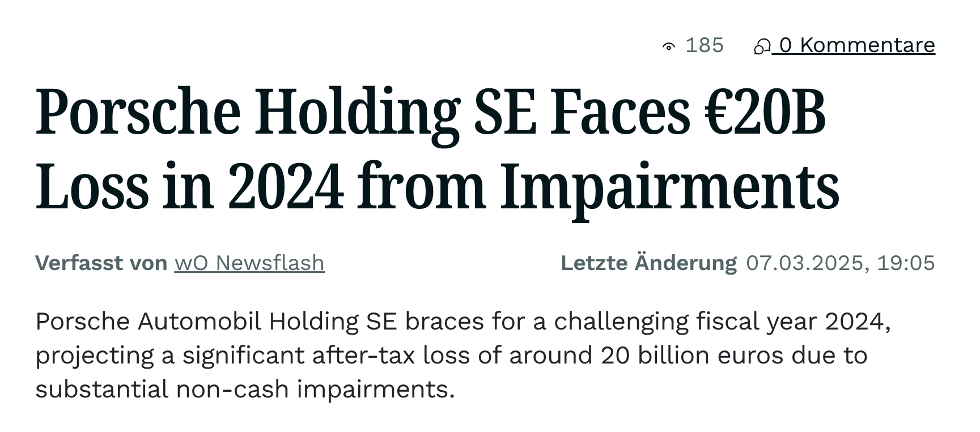Click the €20B figure in the headline
The height and width of the screenshot is (432, 980).
765,112
